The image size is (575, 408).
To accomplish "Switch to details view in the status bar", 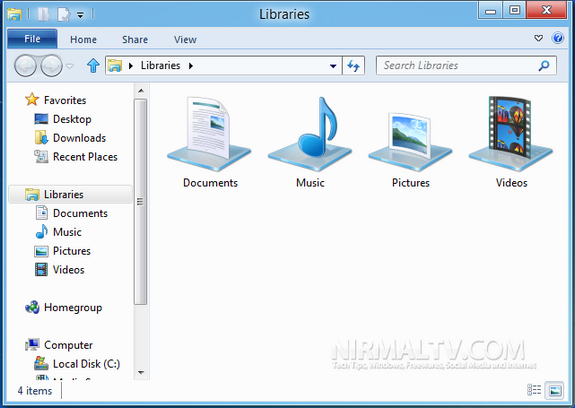I will pyautogui.click(x=534, y=390).
